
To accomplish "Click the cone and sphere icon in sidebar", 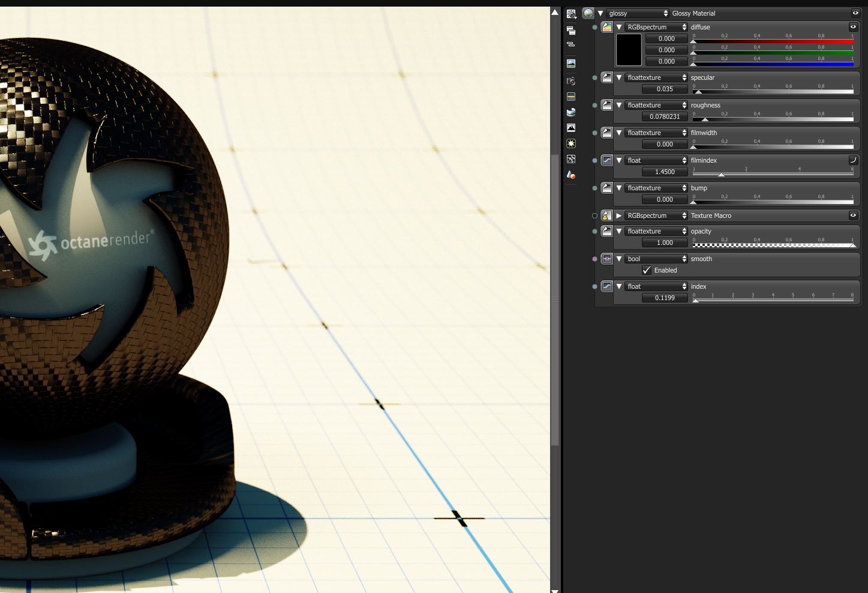I will click(571, 175).
